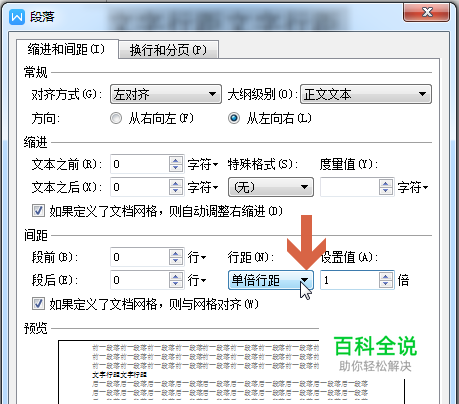Select 从右向左 direction radio button

pos(116,118)
